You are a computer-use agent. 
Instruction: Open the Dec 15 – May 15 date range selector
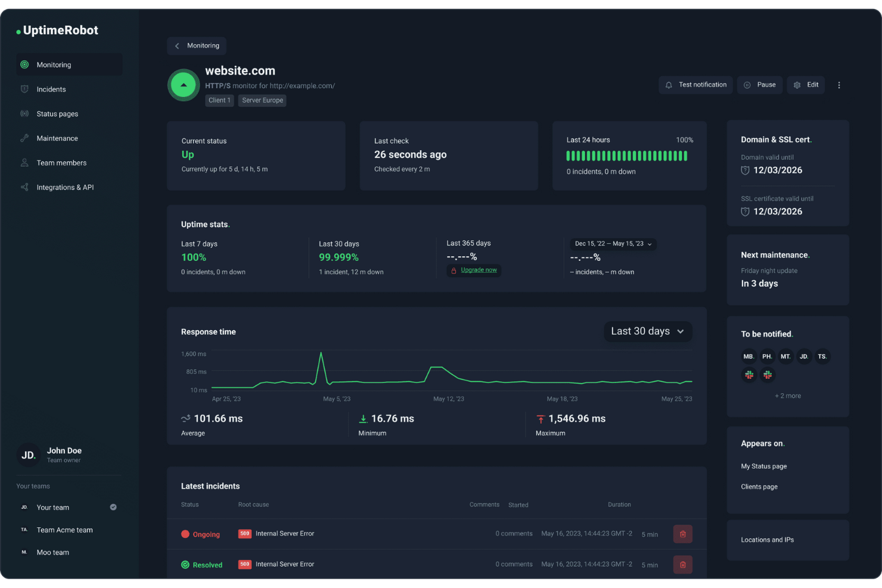(x=613, y=244)
